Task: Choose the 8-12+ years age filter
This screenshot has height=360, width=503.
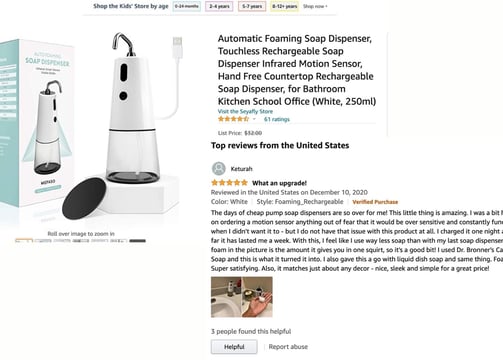Action: tap(284, 6)
